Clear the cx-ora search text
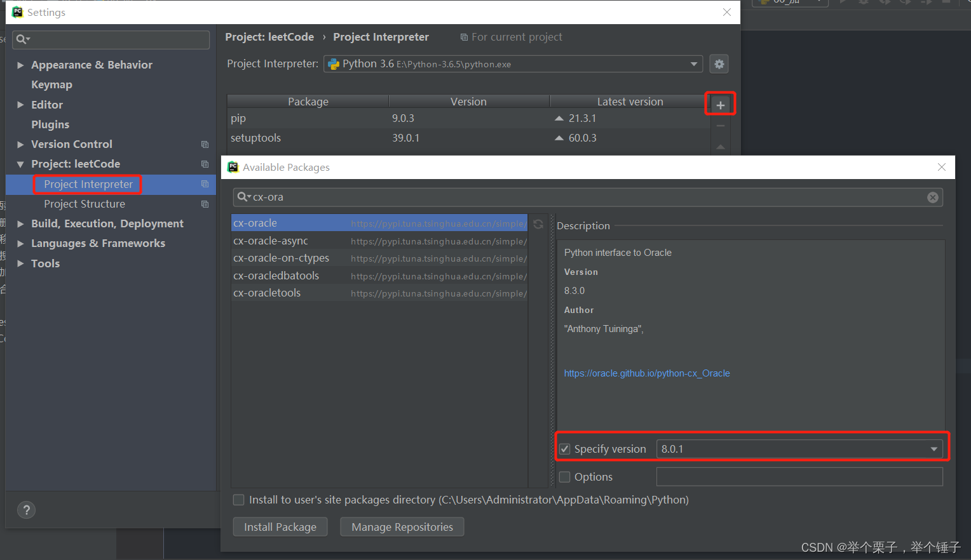The image size is (971, 560). tap(932, 197)
